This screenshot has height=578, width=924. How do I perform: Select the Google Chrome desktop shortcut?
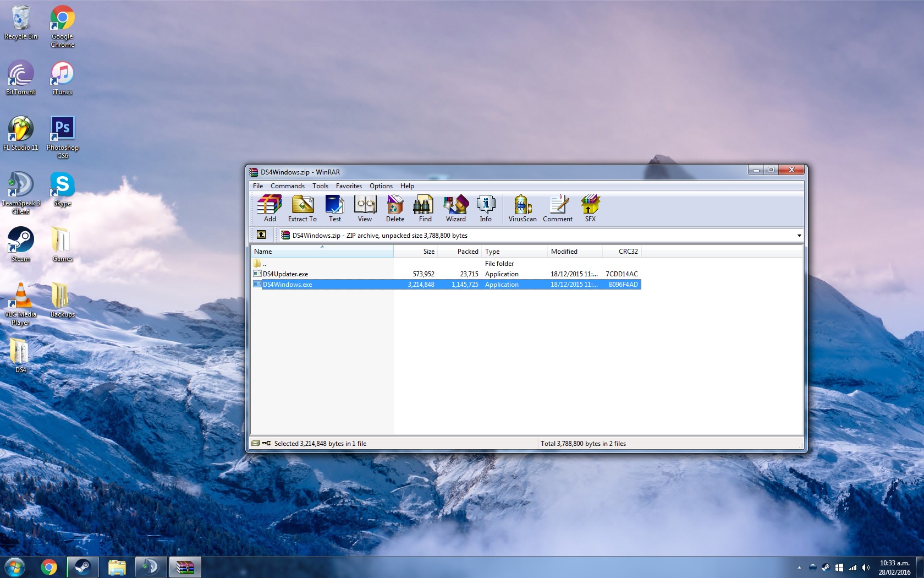(63, 26)
